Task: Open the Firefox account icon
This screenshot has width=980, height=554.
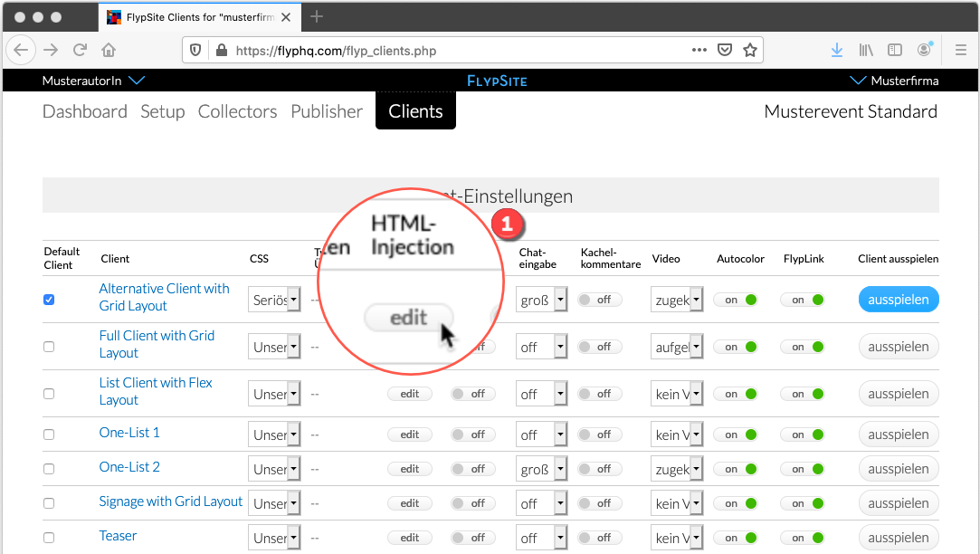Action: pos(925,50)
